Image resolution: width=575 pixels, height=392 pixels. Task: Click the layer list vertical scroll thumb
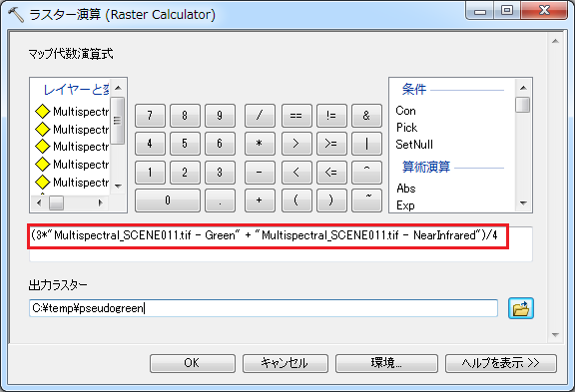point(118,121)
